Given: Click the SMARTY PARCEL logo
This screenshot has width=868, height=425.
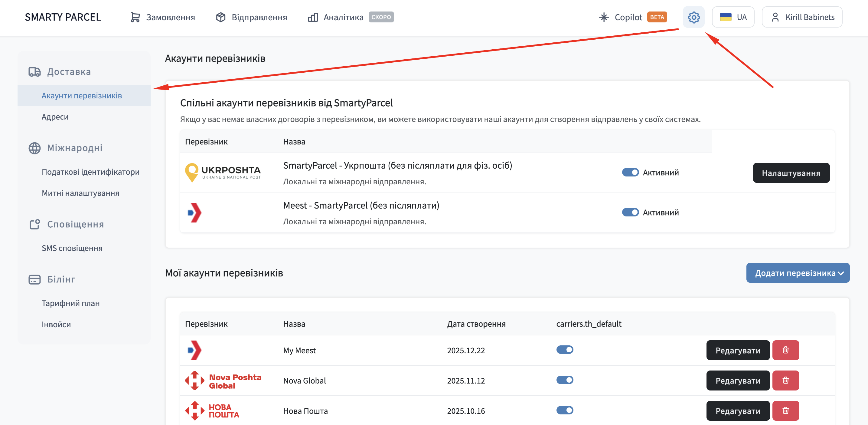Looking at the screenshot, I should 63,17.
